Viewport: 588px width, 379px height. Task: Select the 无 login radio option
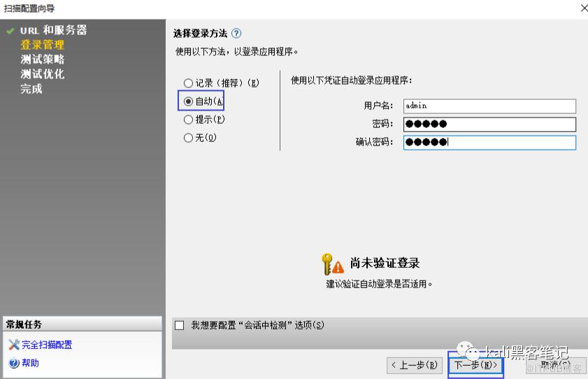tap(188, 138)
